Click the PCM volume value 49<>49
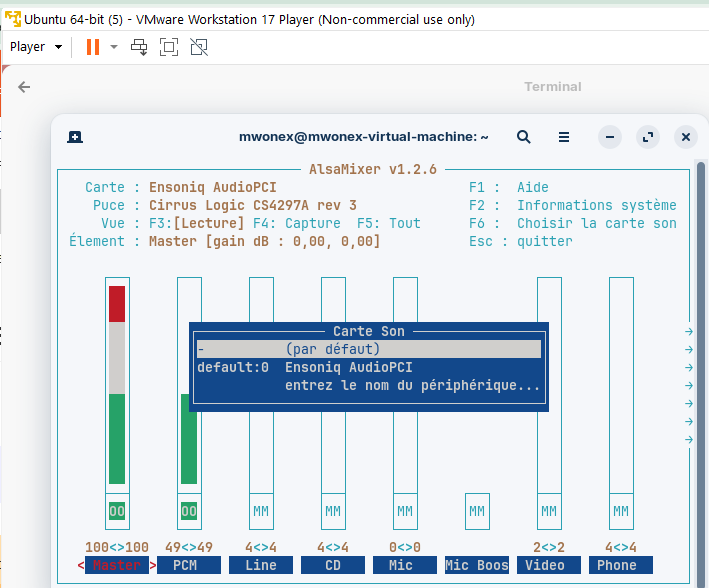The height and width of the screenshot is (588, 709). (x=189, y=547)
